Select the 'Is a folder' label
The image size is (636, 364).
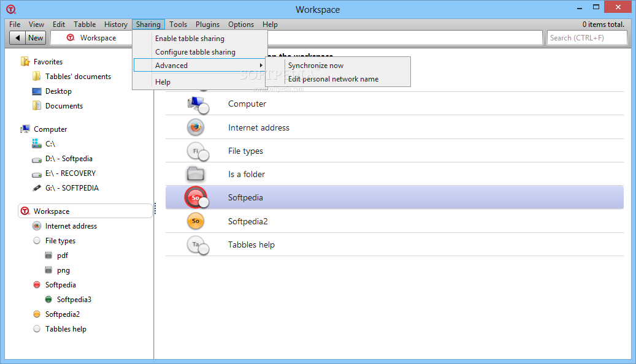[x=247, y=174]
